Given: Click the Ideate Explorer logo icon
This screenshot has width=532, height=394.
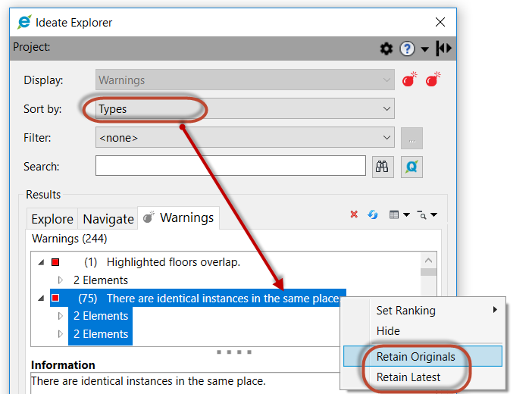Looking at the screenshot, I should [x=24, y=22].
